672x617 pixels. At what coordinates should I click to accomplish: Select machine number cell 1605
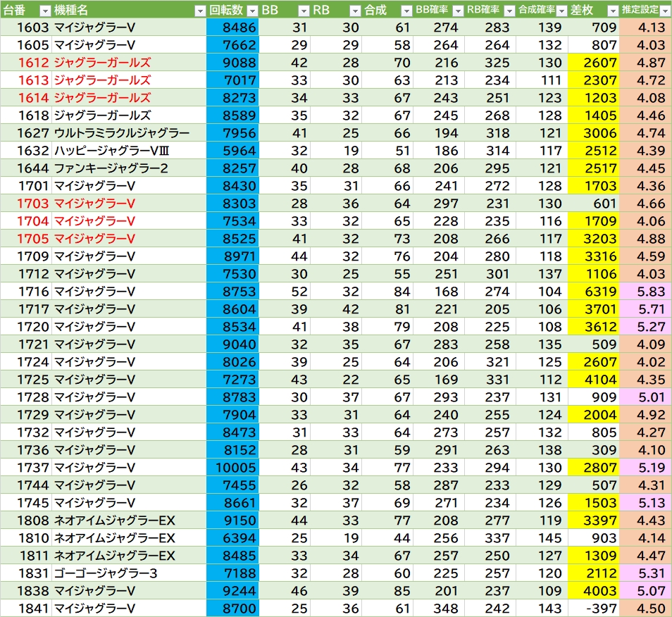pos(26,45)
